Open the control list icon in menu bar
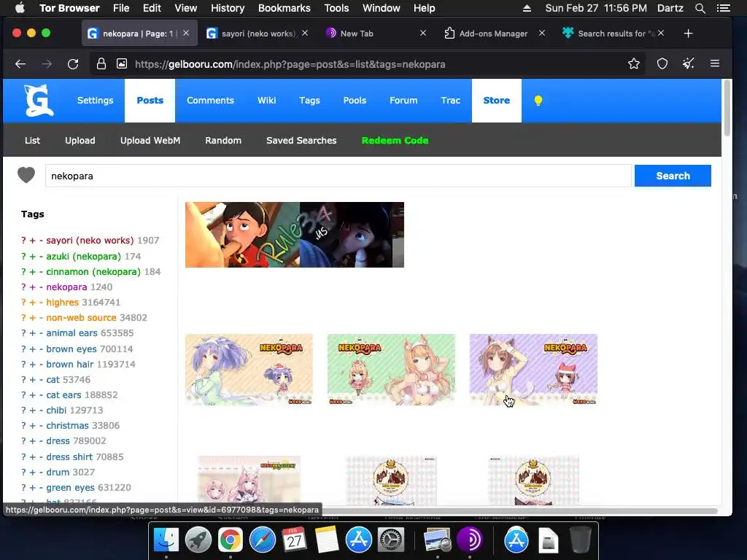This screenshot has width=747, height=560. [723, 8]
